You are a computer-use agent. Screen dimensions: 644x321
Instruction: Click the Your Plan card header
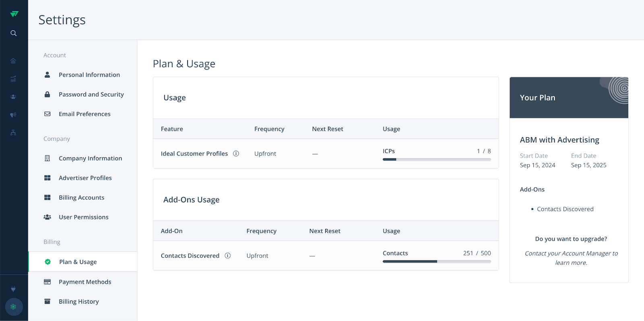[x=569, y=97]
